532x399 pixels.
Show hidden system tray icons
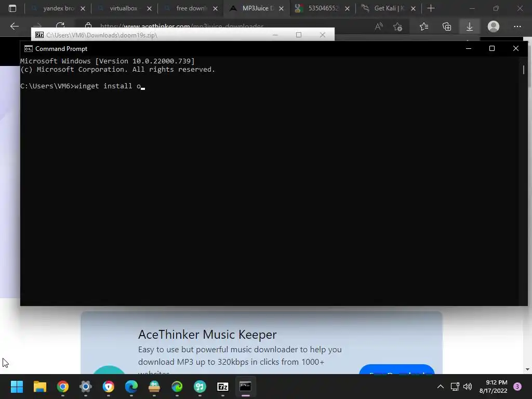pos(441,387)
